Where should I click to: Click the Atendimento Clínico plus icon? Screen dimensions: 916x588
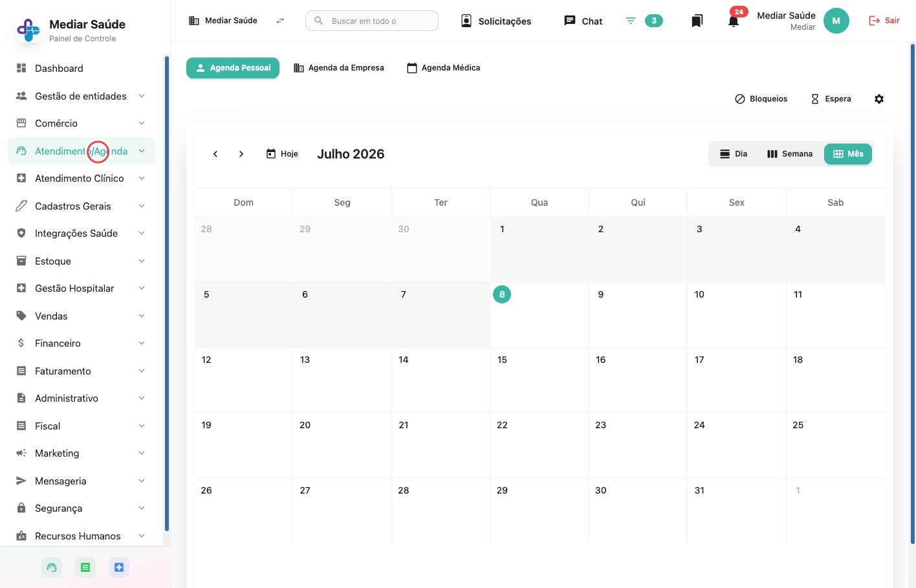[21, 178]
